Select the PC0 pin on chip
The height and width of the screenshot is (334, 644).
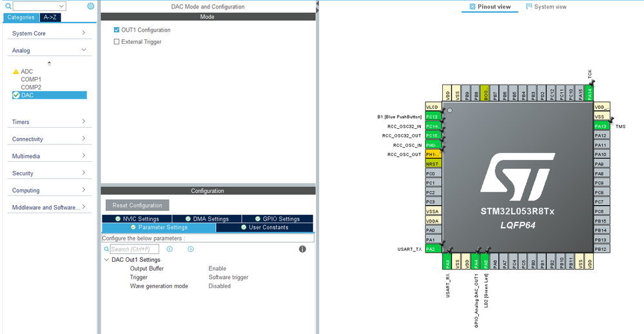[433, 173]
